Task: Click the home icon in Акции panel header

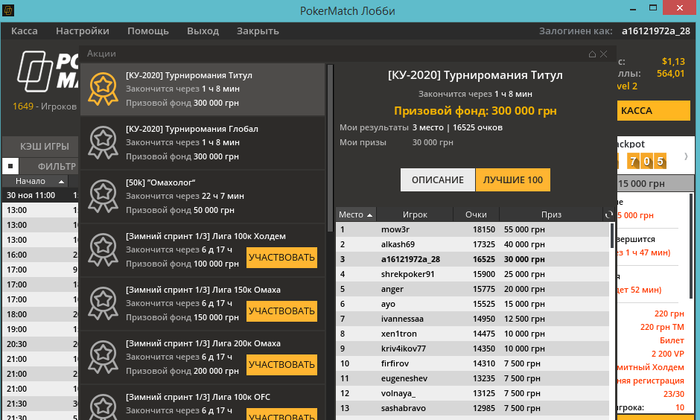Action: (592, 54)
